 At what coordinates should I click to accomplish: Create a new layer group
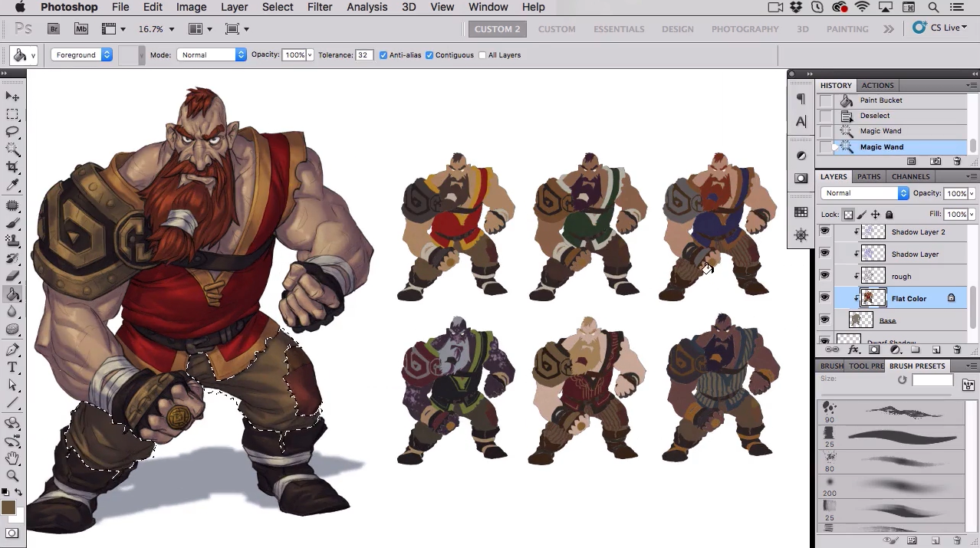click(916, 350)
